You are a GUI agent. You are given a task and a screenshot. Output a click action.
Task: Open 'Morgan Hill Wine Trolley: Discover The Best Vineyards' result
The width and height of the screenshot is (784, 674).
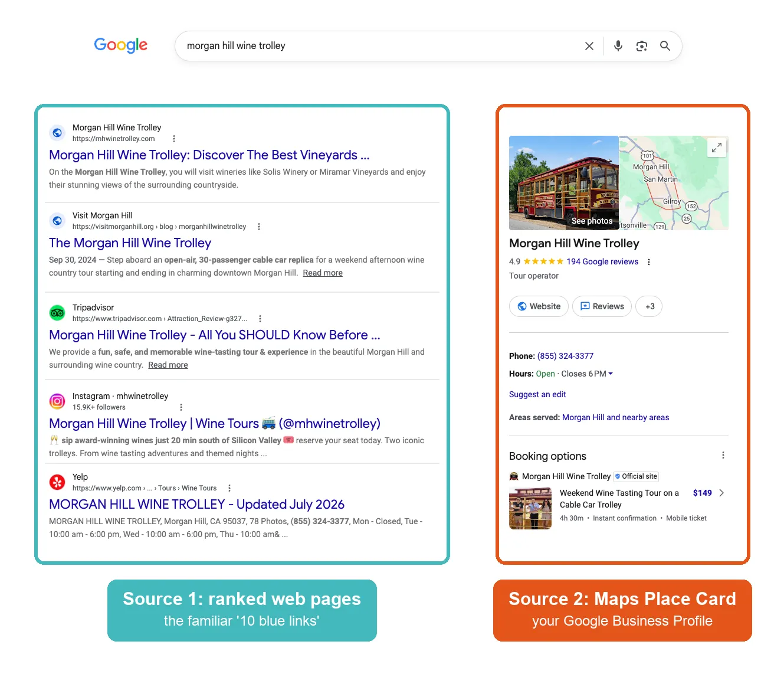point(209,155)
